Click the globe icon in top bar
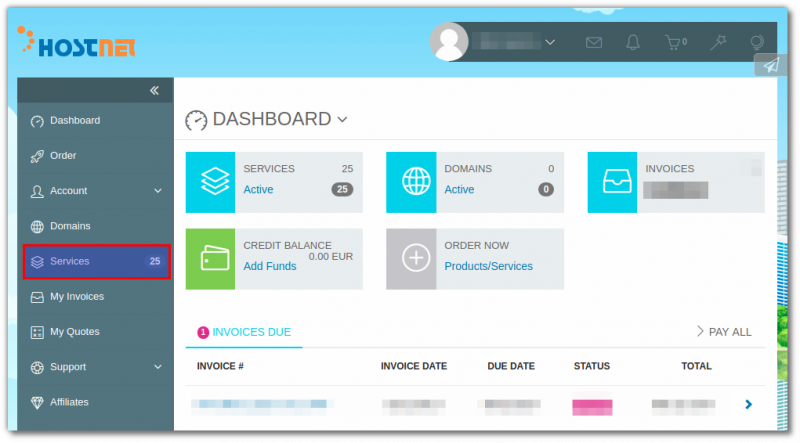The width and height of the screenshot is (800, 443). tap(757, 42)
